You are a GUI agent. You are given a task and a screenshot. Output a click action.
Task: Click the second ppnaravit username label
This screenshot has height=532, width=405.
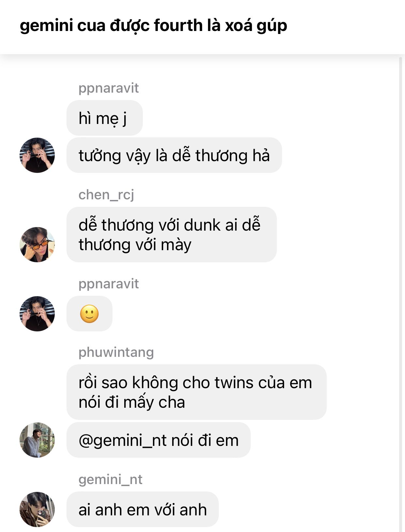coord(109,284)
